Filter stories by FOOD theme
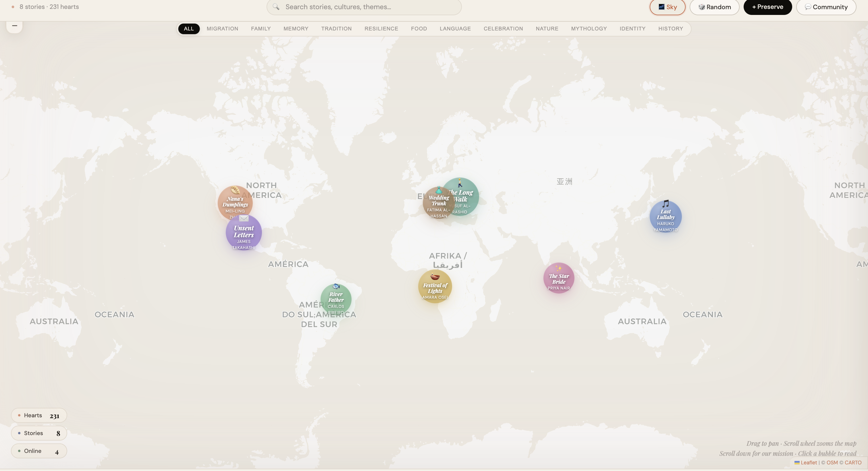Viewport: 868px width, 471px height. click(x=418, y=29)
